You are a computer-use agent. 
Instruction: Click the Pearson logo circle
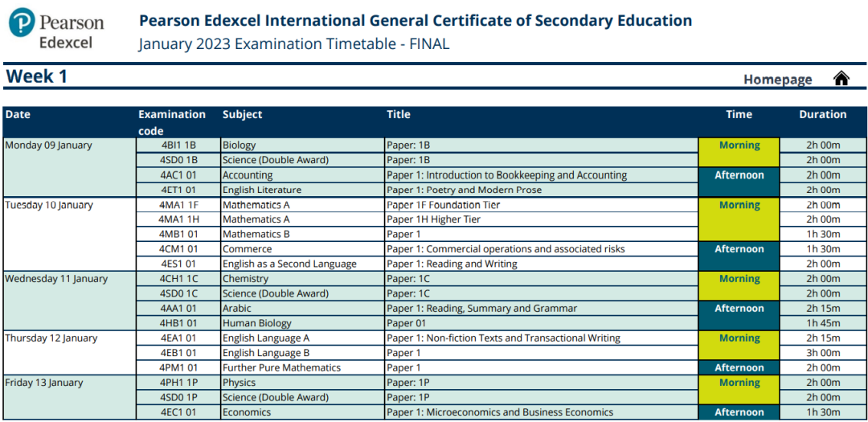coord(22,24)
